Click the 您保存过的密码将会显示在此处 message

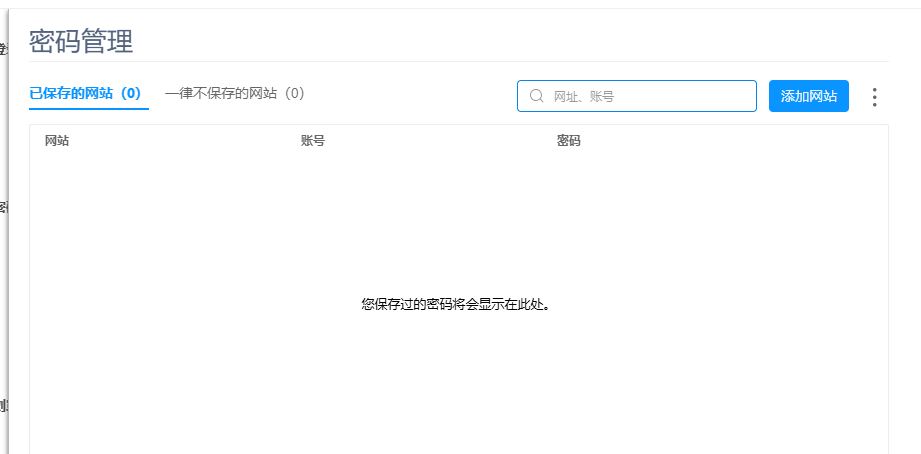[458, 304]
